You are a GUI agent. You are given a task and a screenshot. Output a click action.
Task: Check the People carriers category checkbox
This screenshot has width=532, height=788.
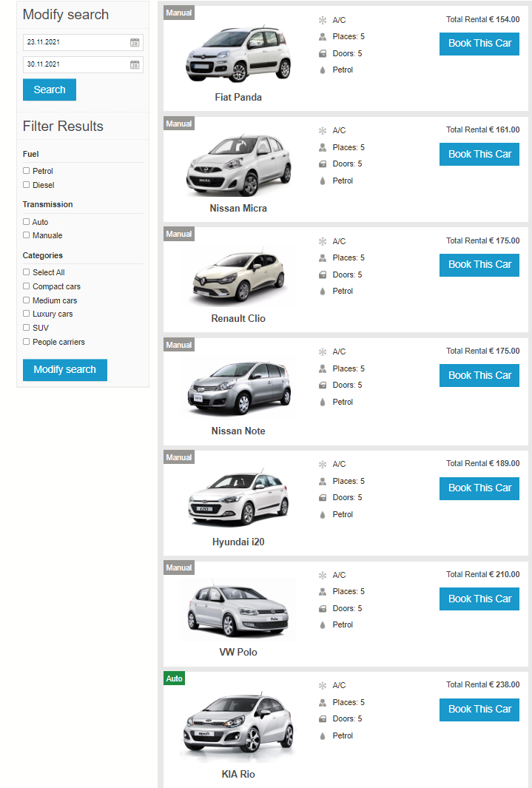click(x=26, y=342)
